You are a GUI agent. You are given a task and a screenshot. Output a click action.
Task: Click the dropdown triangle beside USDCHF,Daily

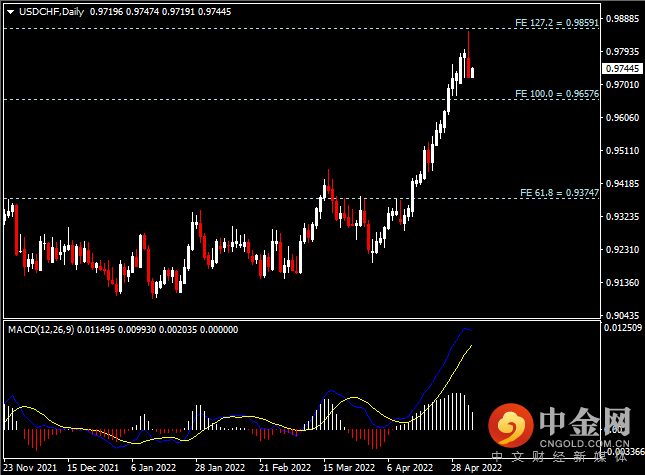(11, 12)
